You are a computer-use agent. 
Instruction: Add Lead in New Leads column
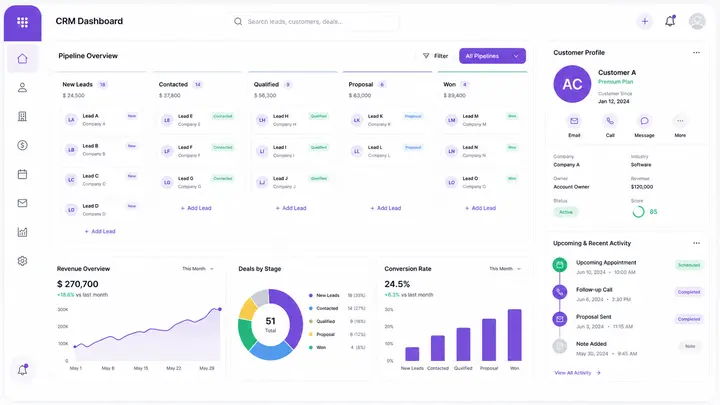[100, 231]
